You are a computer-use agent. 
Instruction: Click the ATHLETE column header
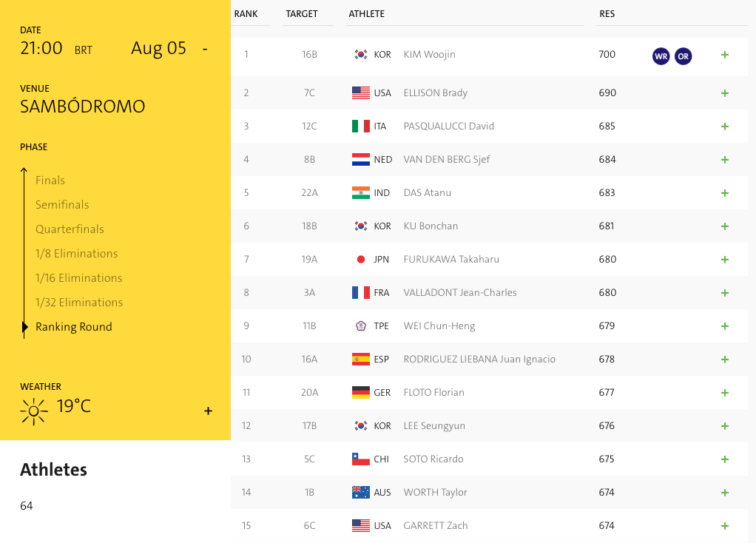(366, 14)
